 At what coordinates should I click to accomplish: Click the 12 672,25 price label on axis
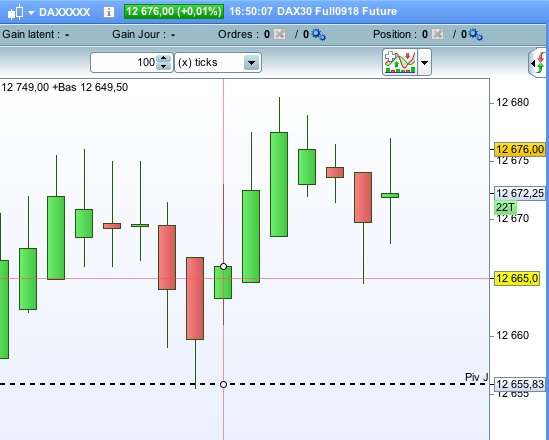519,193
